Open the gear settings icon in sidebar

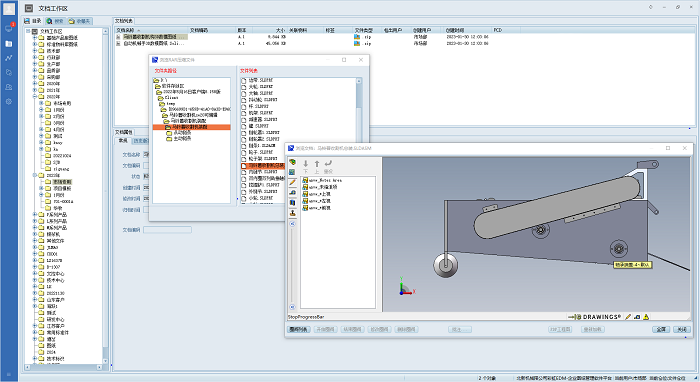(8, 102)
